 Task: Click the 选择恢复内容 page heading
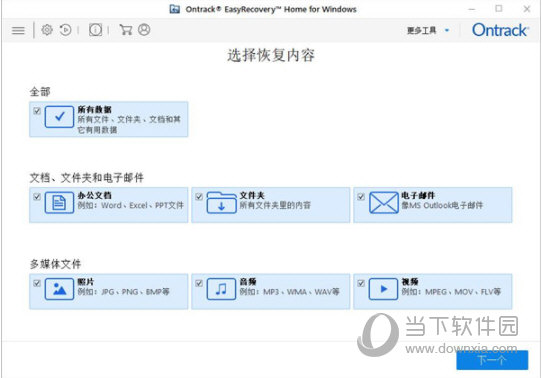(271, 55)
